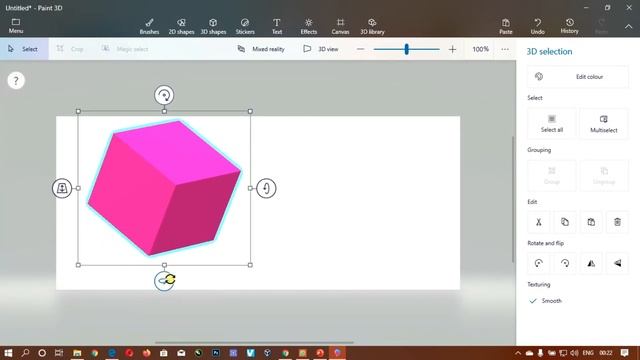Screen dimensions: 640x360
Task: Open the Menu
Action: (16, 26)
